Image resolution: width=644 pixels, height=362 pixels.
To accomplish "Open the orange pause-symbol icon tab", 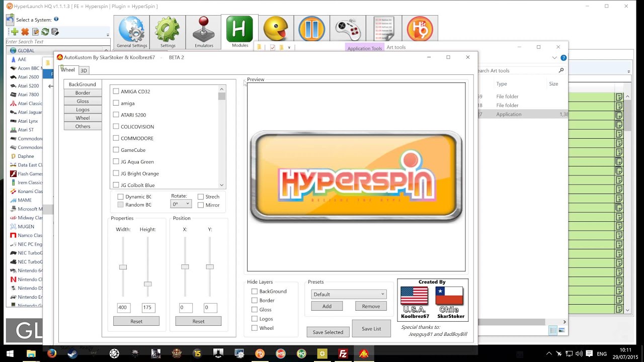I will tap(311, 29).
